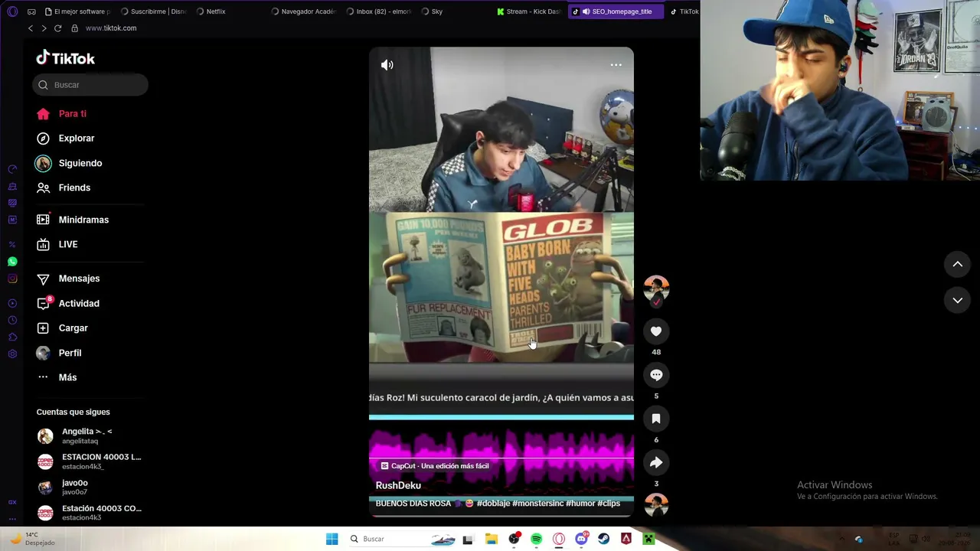Switch to the Inbox (82) tab
Screen dimensions: 980x551
[379, 11]
